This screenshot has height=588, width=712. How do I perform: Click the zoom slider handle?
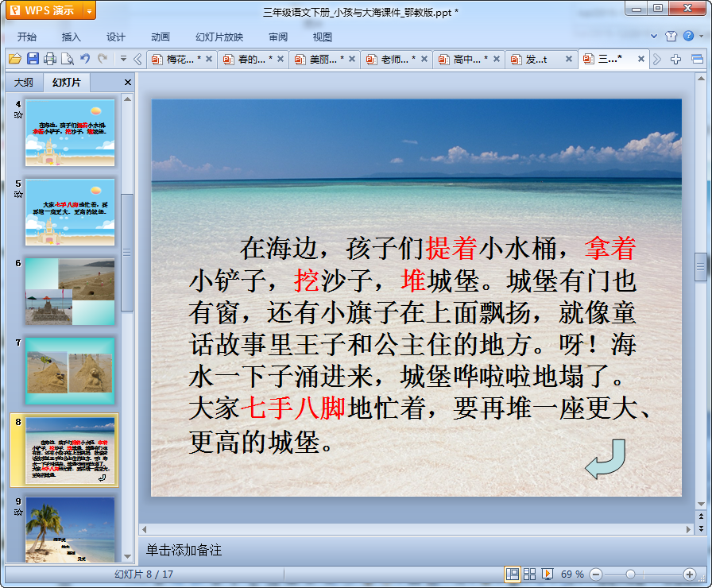630,574
